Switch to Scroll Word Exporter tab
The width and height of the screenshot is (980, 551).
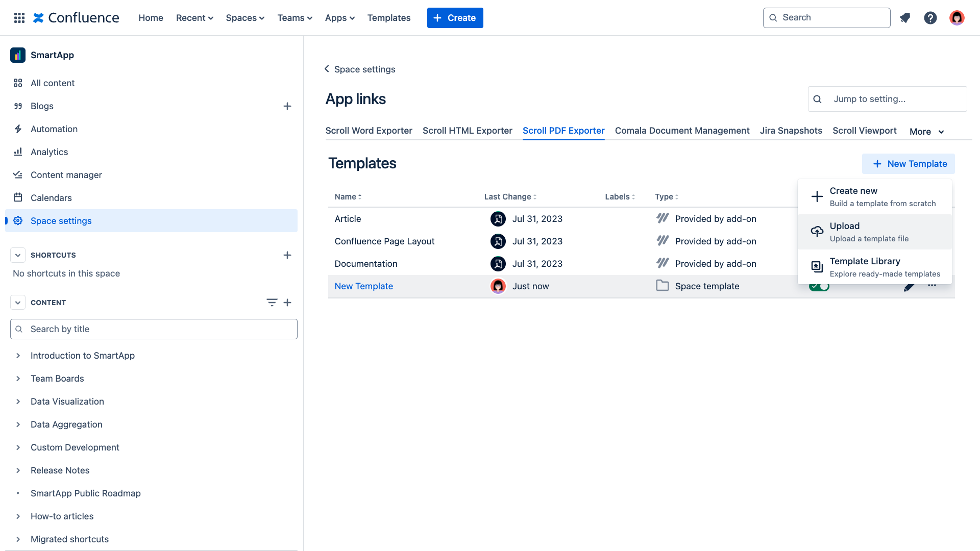coord(369,131)
